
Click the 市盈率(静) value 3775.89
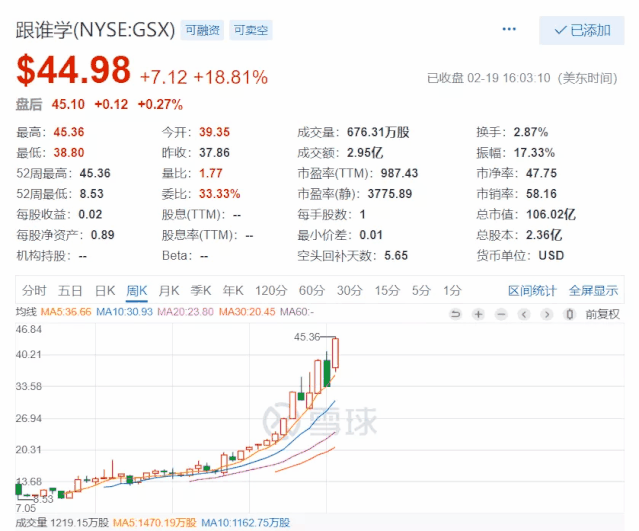pyautogui.click(x=390, y=194)
